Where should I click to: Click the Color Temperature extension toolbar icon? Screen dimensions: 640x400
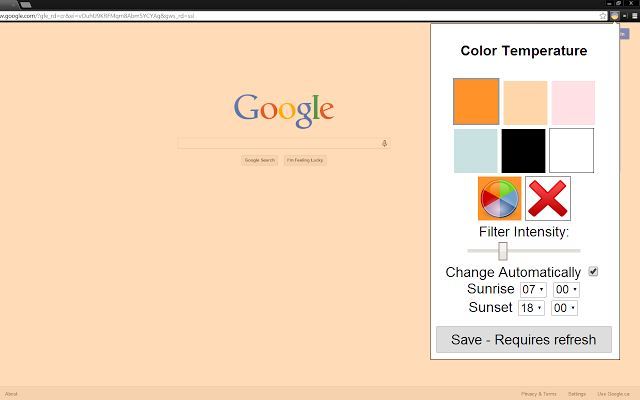coord(614,16)
